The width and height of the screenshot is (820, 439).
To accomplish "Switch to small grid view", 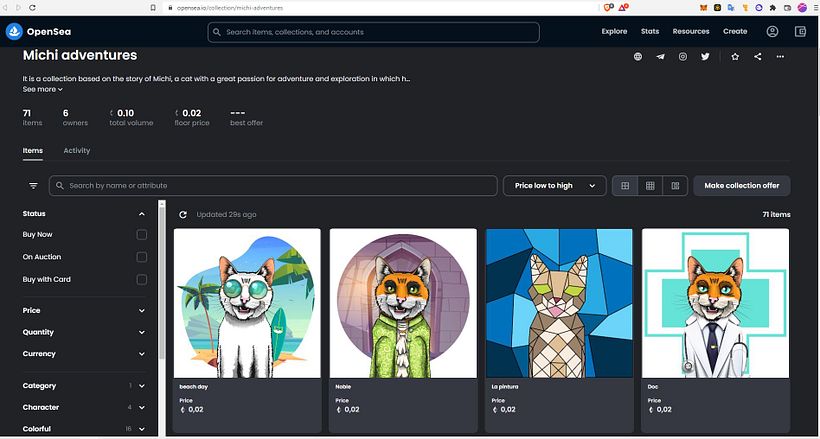I will pos(650,186).
